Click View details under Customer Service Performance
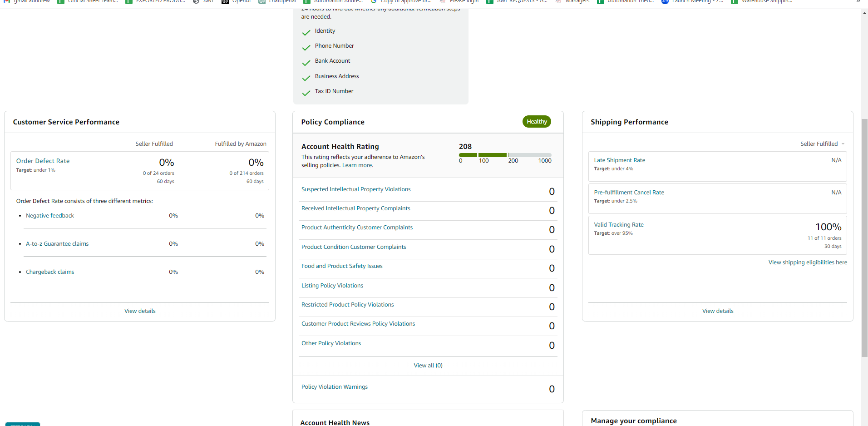Image resolution: width=868 pixels, height=426 pixels. coord(140,311)
